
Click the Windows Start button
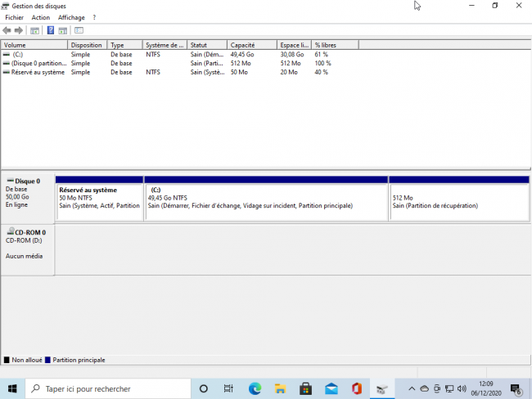tap(12, 388)
